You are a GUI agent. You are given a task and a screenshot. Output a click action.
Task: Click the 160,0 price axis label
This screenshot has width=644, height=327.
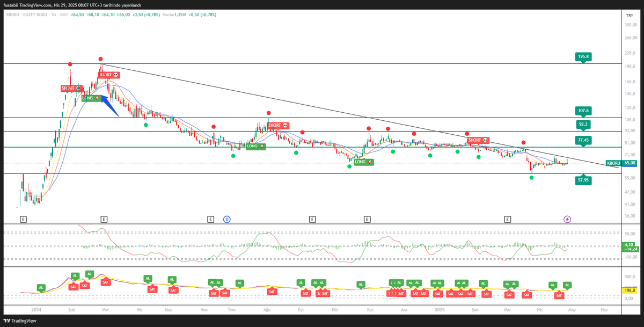[631, 82]
